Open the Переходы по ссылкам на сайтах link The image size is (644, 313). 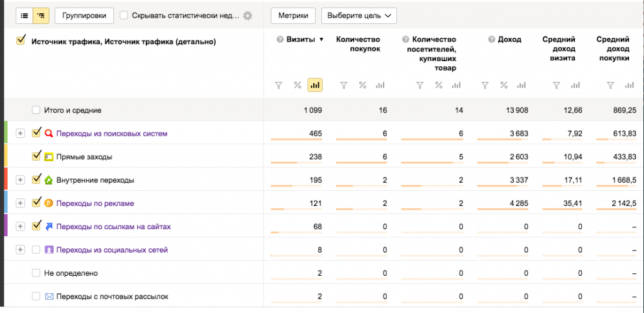[x=113, y=226]
